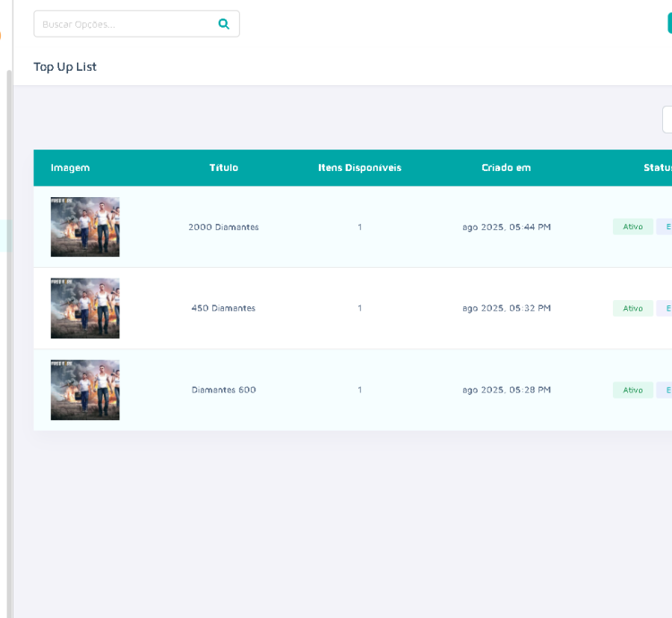Click the purple edit badge in 2000 Diamantes row

[665, 227]
